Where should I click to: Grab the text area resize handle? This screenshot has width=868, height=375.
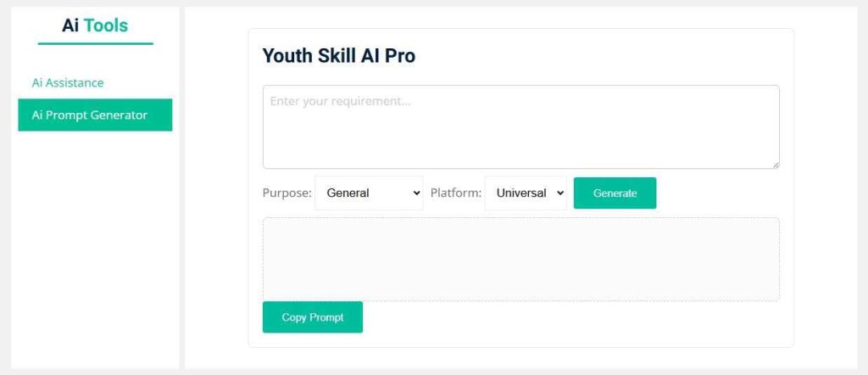[x=775, y=164]
